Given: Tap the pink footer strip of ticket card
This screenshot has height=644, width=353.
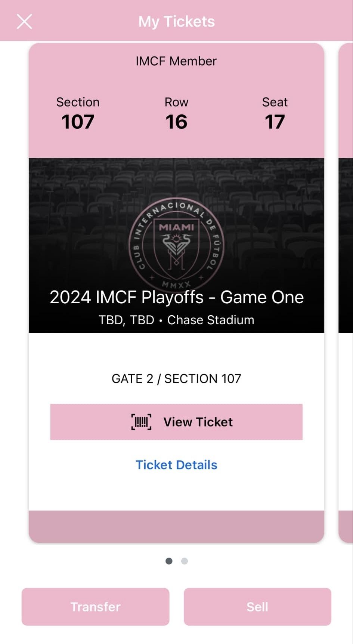Looking at the screenshot, I should (x=176, y=526).
